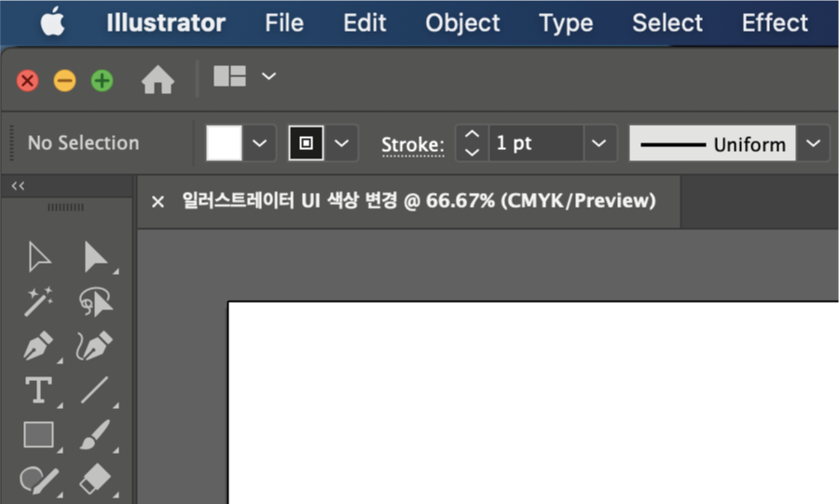Open the Edit menu
The height and width of the screenshot is (504, 839).
coord(364,23)
